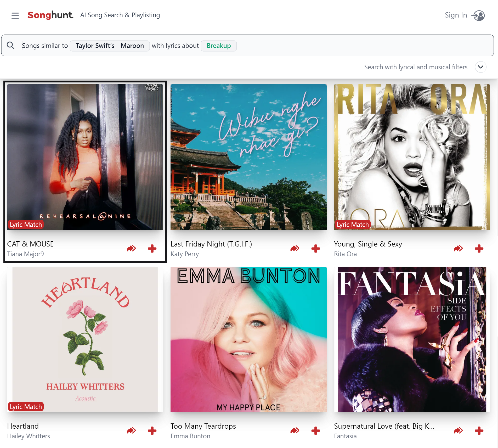Click the Sign In link
The height and width of the screenshot is (448, 498).
coord(456,15)
